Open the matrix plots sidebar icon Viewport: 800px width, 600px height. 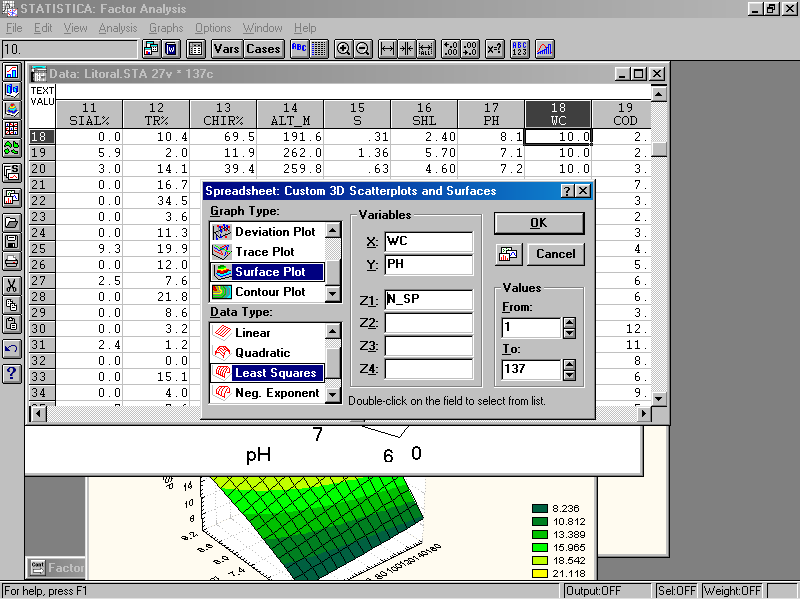pyautogui.click(x=12, y=129)
